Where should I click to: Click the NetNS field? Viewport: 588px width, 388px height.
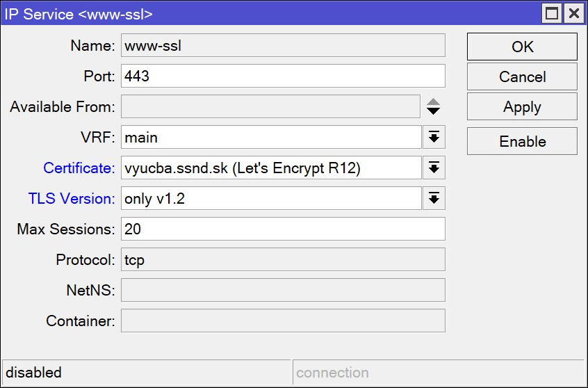pyautogui.click(x=282, y=290)
